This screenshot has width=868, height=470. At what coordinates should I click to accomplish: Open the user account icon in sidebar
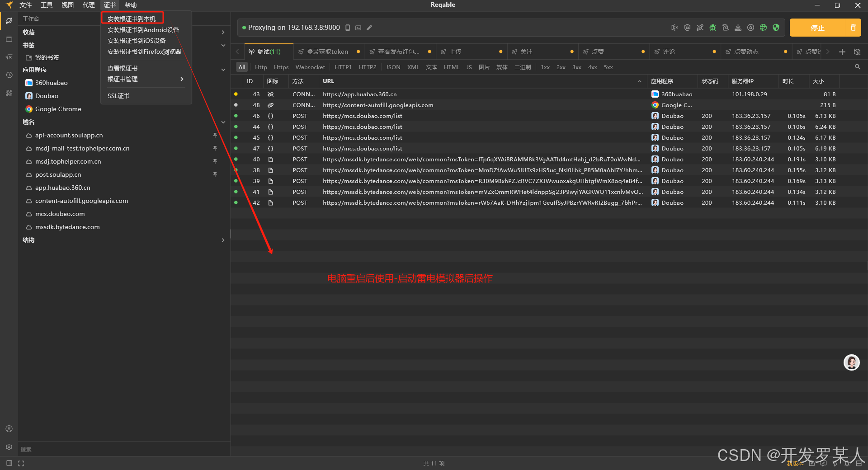[x=9, y=428]
